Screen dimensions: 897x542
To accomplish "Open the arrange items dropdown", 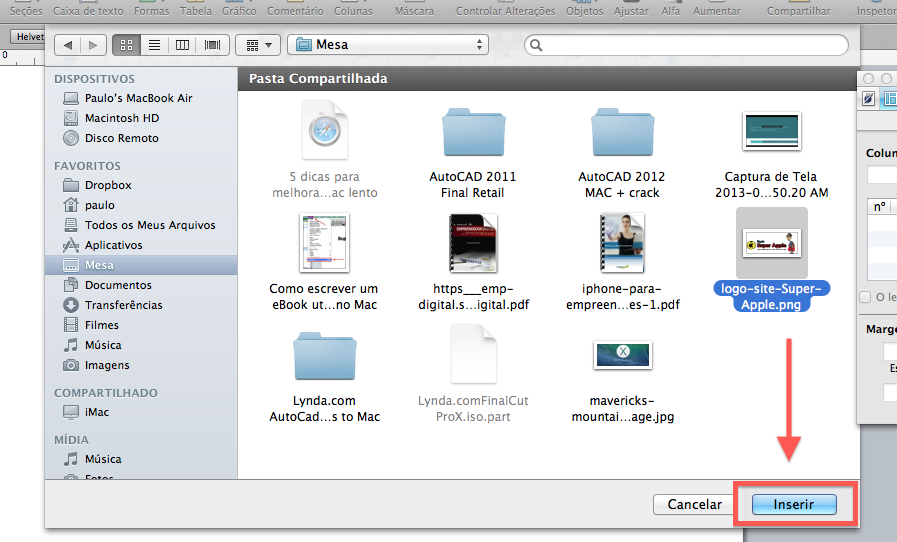I will 258,45.
